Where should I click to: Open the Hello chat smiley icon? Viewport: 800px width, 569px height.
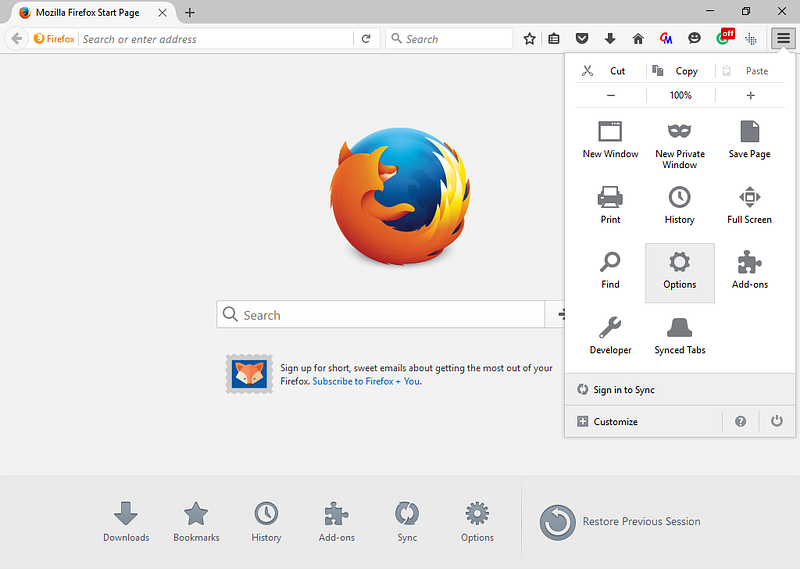[x=694, y=38]
